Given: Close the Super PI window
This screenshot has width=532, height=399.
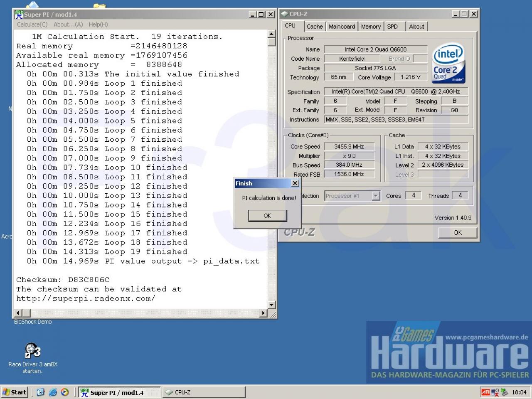Looking at the screenshot, I should (x=271, y=15).
